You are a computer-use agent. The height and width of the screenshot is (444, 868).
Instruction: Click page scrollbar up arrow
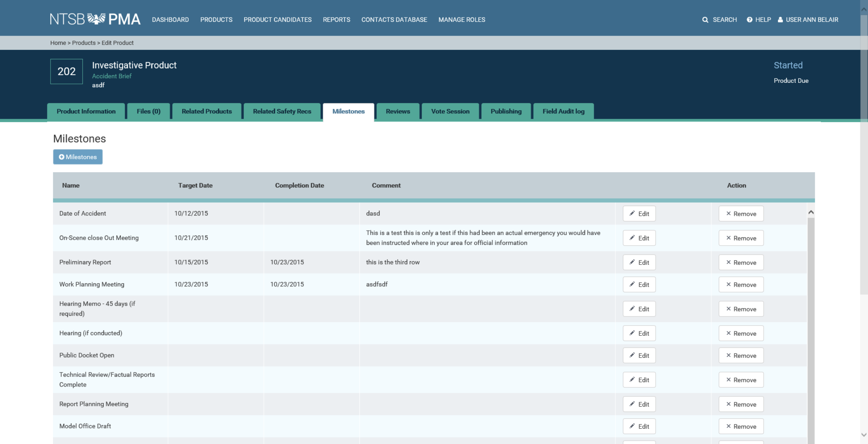[864, 9]
